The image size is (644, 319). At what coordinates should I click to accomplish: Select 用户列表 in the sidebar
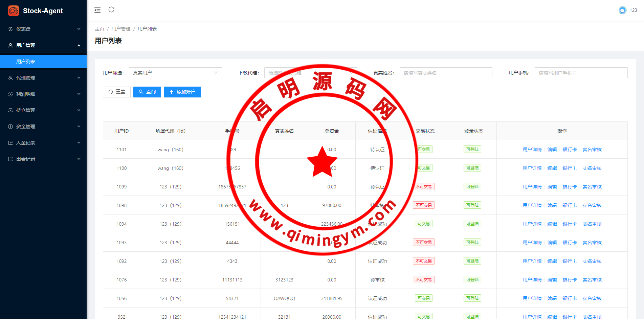click(x=26, y=62)
